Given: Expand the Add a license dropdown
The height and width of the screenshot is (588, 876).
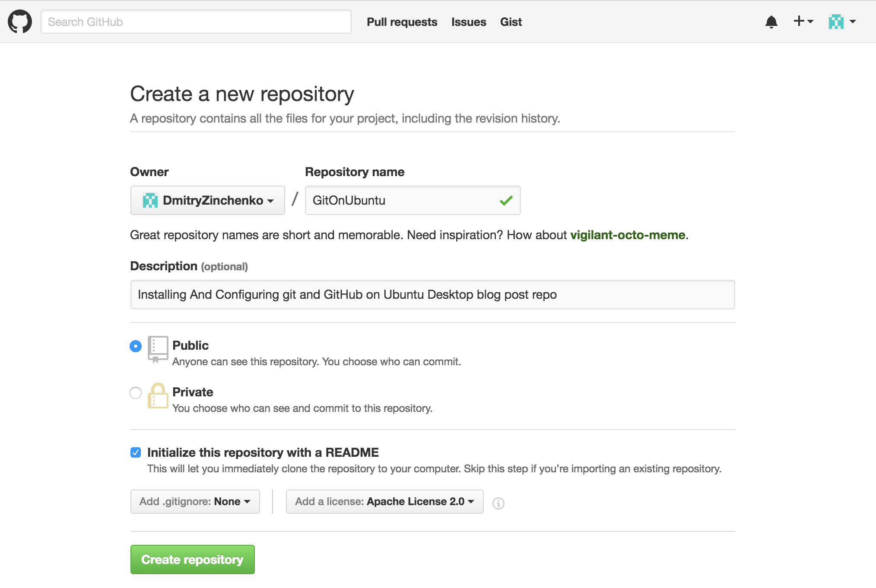Looking at the screenshot, I should click(x=384, y=502).
